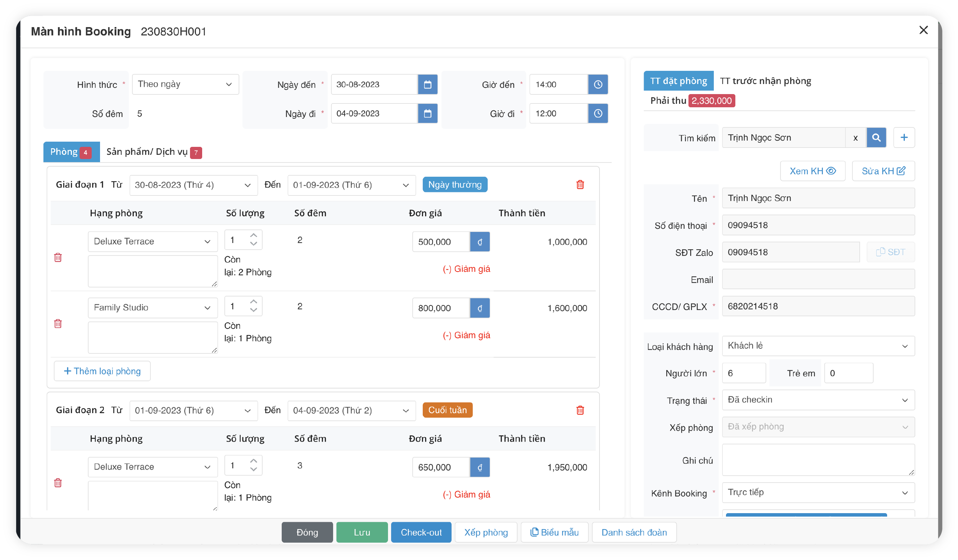Click the Giờ đi clock icon

597,113
